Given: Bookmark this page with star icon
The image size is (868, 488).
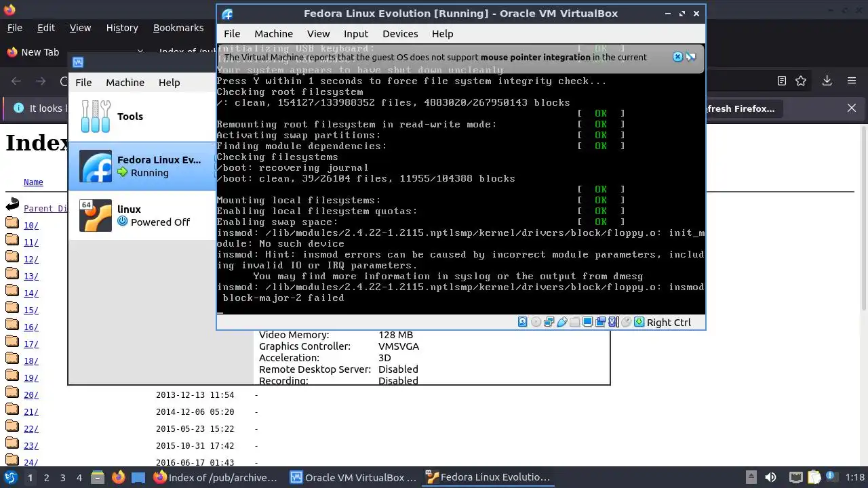Looking at the screenshot, I should (801, 81).
